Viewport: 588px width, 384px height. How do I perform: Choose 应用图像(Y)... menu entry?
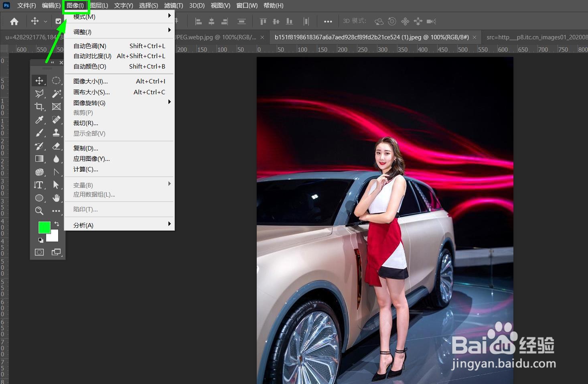tap(120, 158)
